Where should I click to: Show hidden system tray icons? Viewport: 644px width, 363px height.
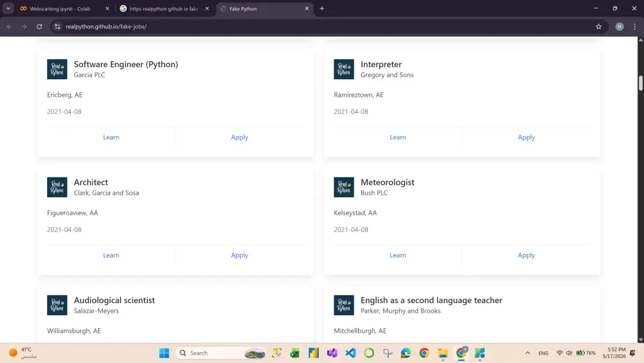[x=528, y=353]
